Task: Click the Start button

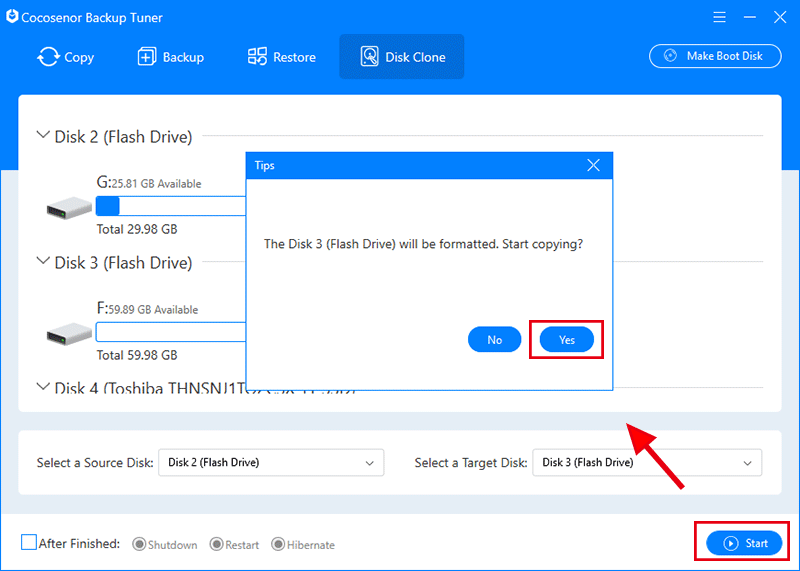Action: (x=744, y=543)
